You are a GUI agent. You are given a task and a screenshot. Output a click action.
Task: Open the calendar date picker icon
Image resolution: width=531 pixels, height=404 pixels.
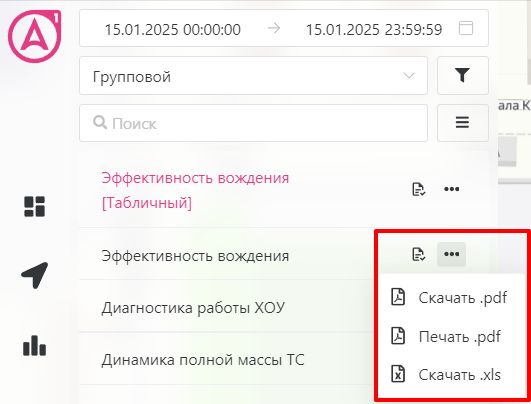tap(466, 28)
